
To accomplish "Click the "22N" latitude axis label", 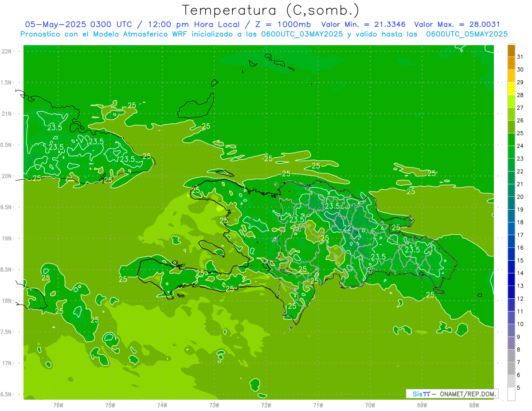I will click(x=8, y=51).
